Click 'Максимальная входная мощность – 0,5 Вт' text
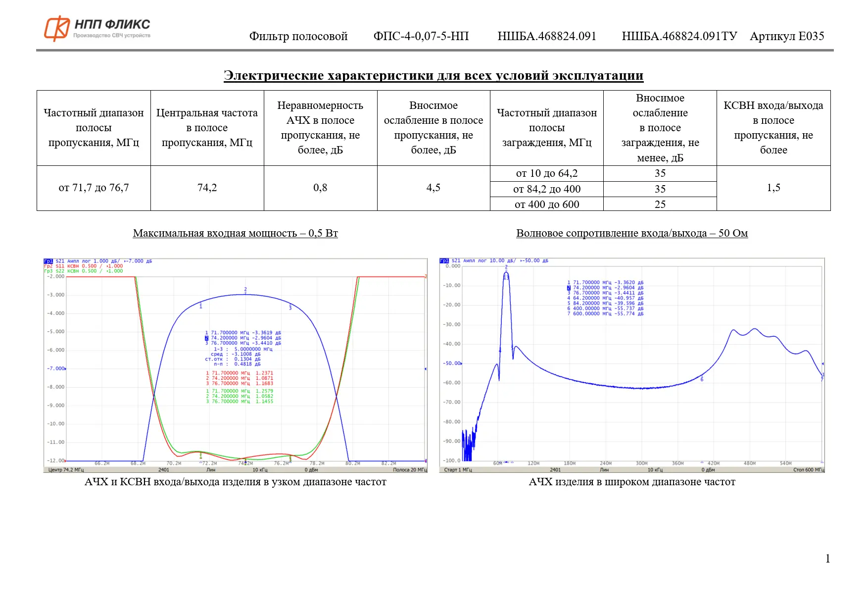 [235, 233]
